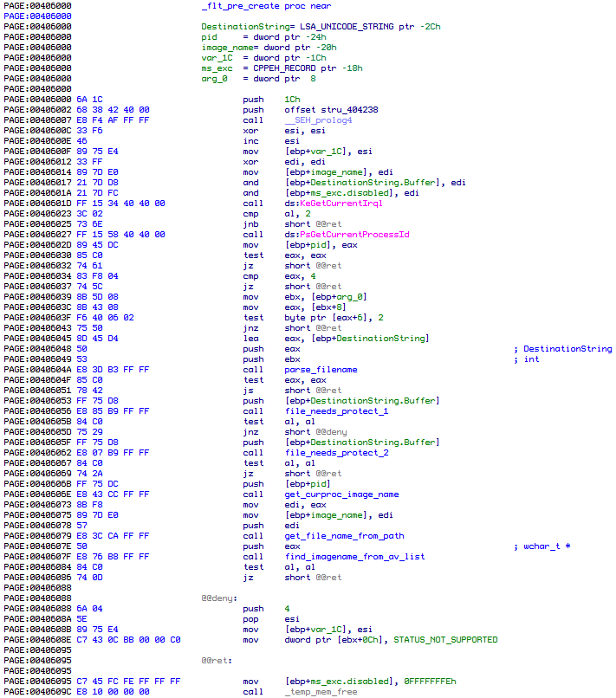
Task: Click the pop mnemonic
Action: tap(250, 619)
